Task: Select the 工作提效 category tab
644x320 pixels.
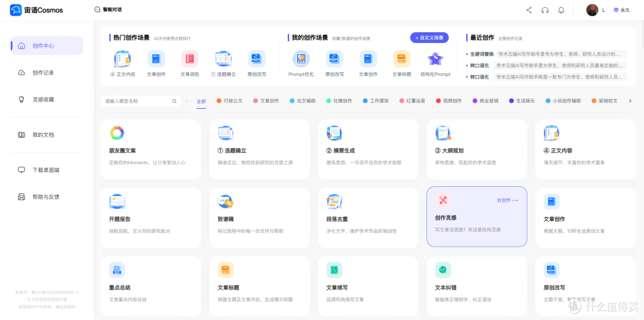Action: [376, 101]
